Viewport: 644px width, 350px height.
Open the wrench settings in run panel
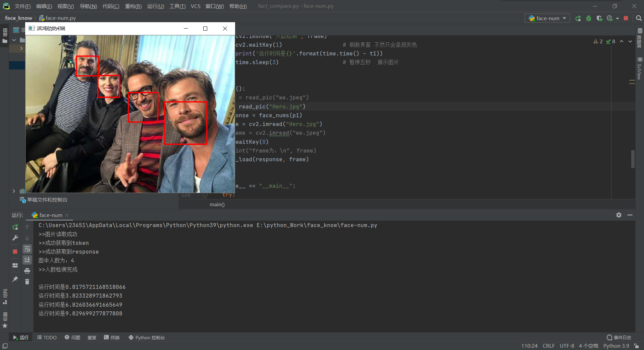coord(15,238)
